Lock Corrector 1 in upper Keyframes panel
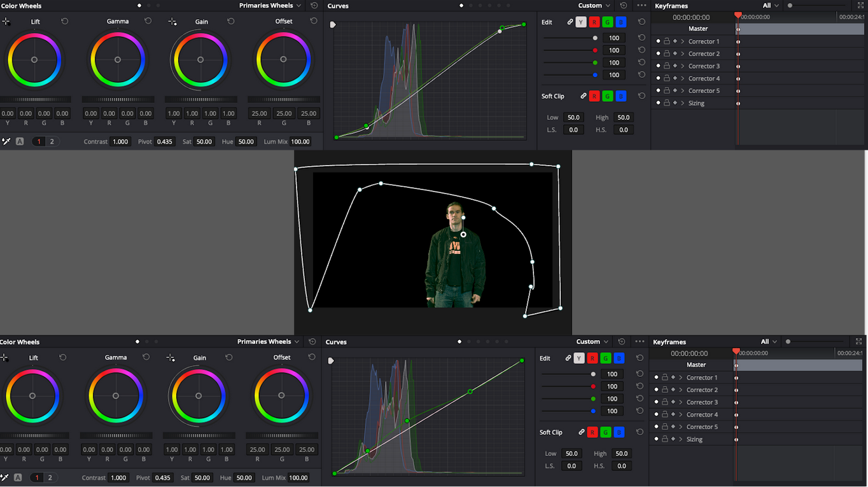The height and width of the screenshot is (487, 868). 667,41
